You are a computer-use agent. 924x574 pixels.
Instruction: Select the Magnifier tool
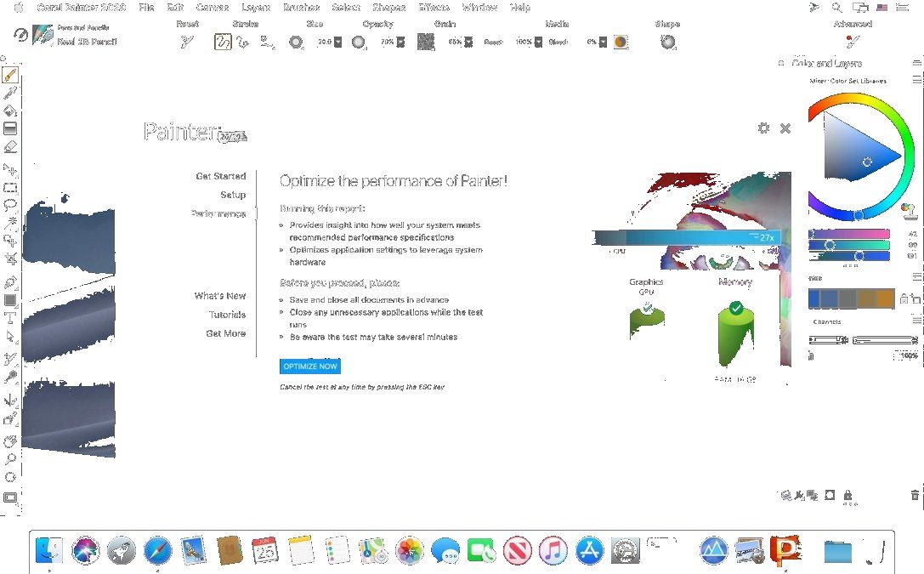[x=10, y=458]
